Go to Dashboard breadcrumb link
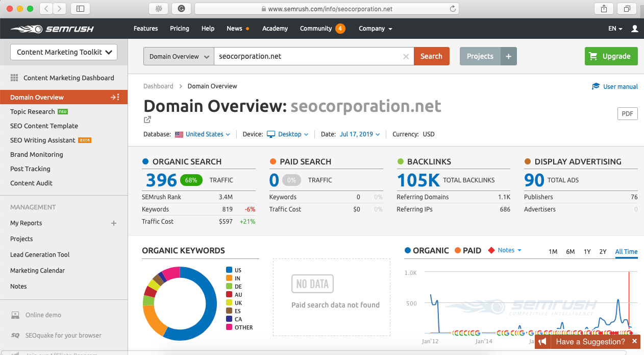The height and width of the screenshot is (355, 644). point(158,86)
